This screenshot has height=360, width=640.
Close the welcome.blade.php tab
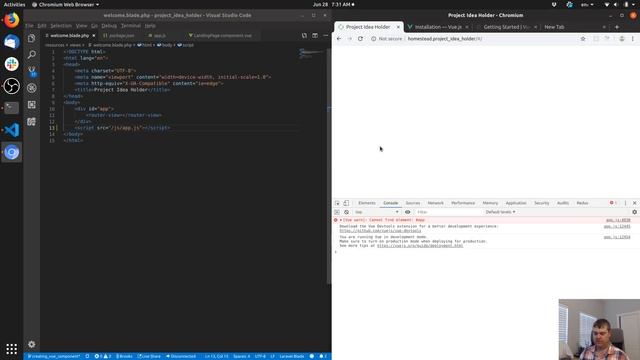93,36
